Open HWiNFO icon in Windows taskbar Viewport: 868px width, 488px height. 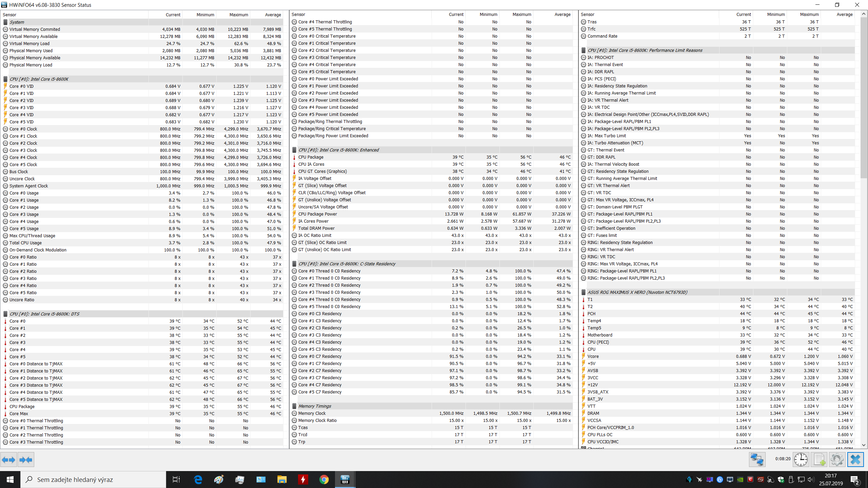pyautogui.click(x=345, y=480)
